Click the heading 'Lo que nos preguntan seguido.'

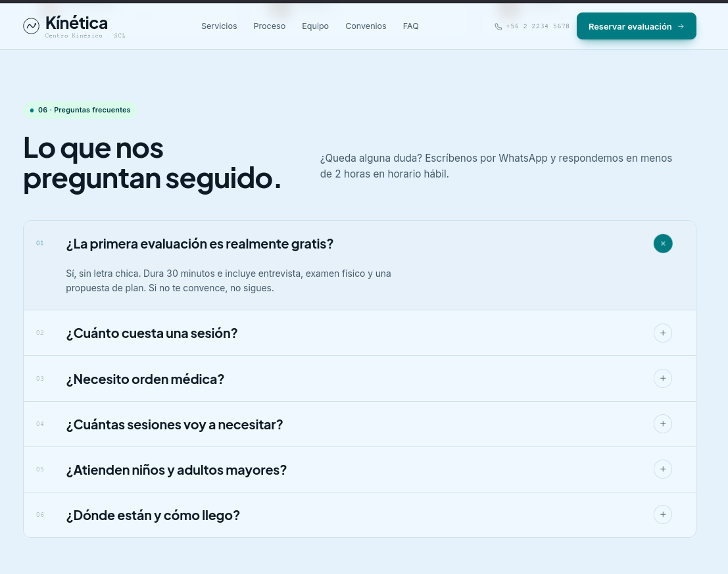tap(153, 163)
